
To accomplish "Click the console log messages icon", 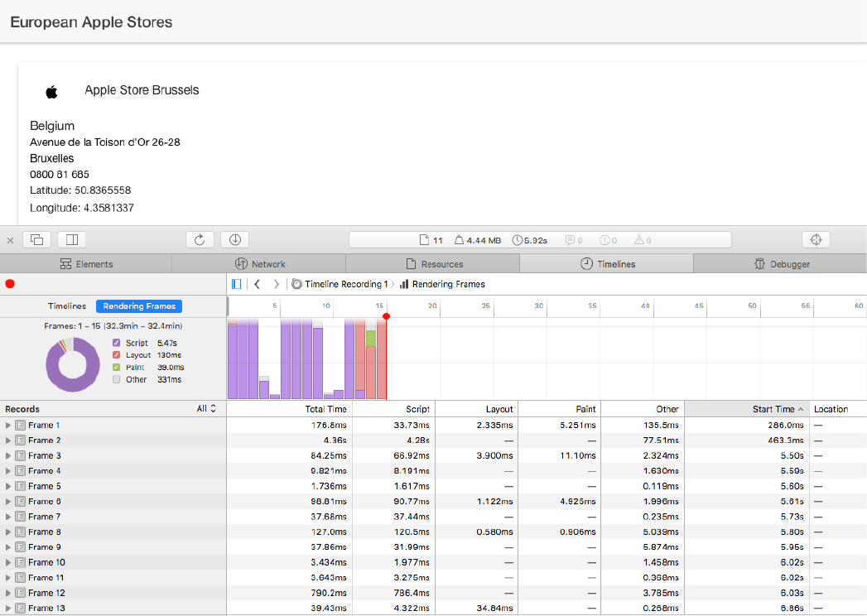I will coord(570,240).
